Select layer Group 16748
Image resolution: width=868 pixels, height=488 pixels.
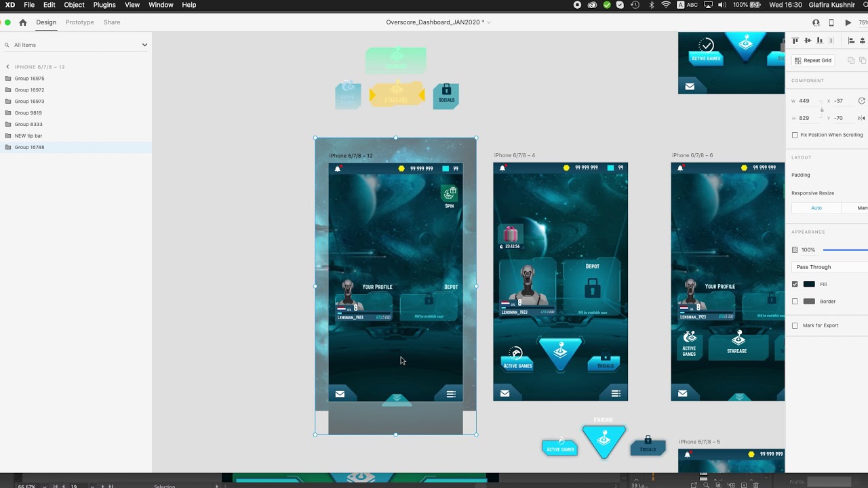click(76, 147)
